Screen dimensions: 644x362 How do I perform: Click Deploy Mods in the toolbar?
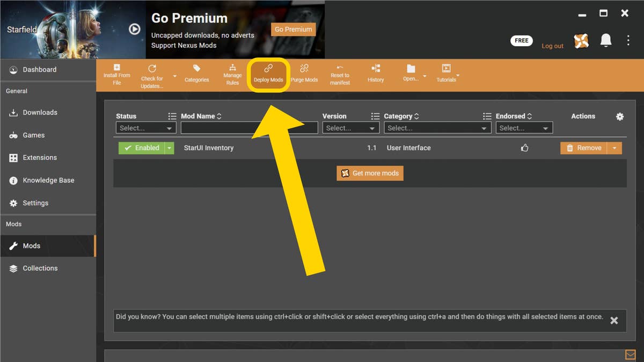(x=268, y=74)
